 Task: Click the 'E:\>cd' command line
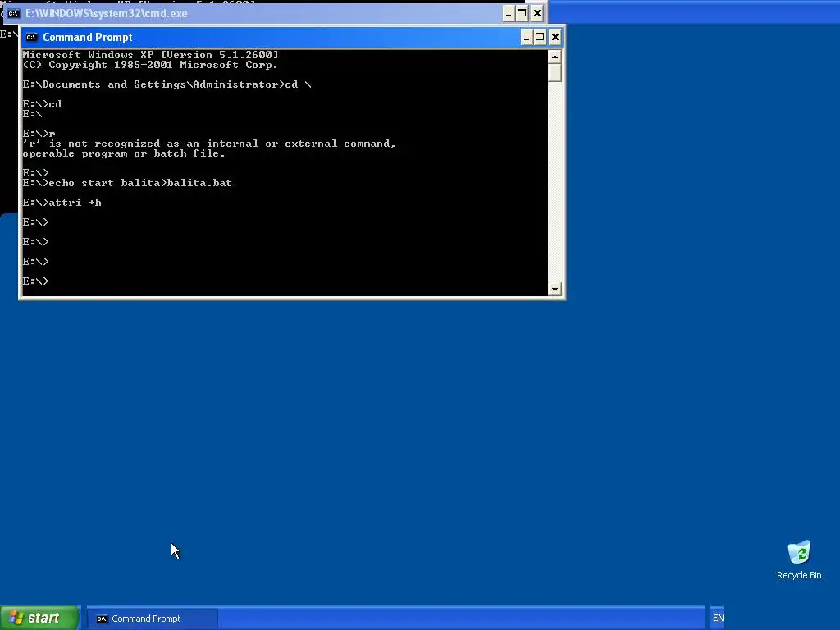point(42,104)
